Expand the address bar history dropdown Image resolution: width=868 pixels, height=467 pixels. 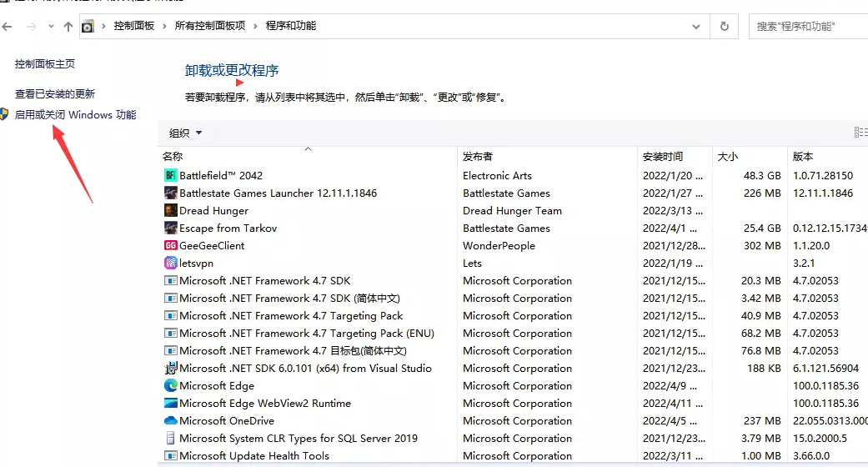tap(696, 27)
